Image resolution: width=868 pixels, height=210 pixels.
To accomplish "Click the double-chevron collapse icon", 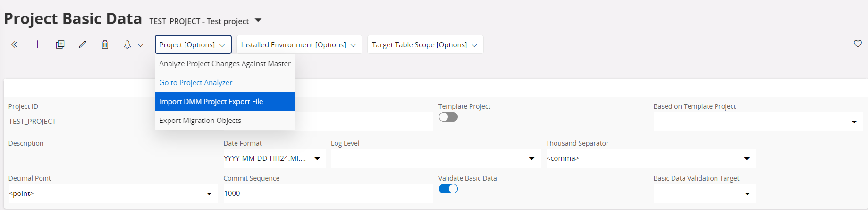I will click(x=15, y=44).
